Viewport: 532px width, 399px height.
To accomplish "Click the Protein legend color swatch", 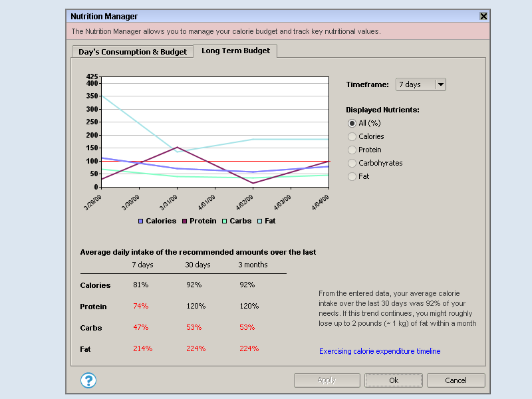I will pos(184,221).
